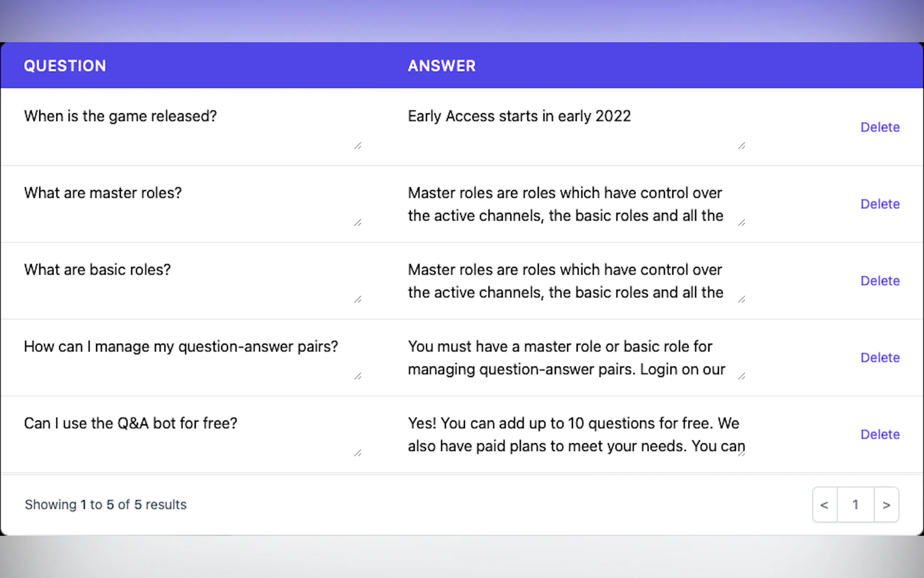This screenshot has height=578, width=924.
Task: Click resize handle of 'When is the game released?' field
Action: click(x=358, y=146)
